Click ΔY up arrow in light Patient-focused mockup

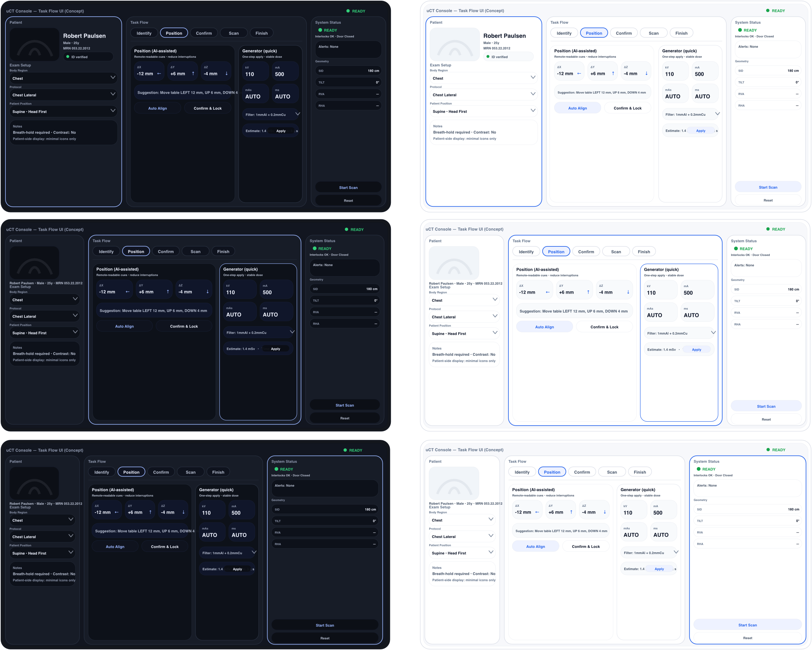coord(613,73)
